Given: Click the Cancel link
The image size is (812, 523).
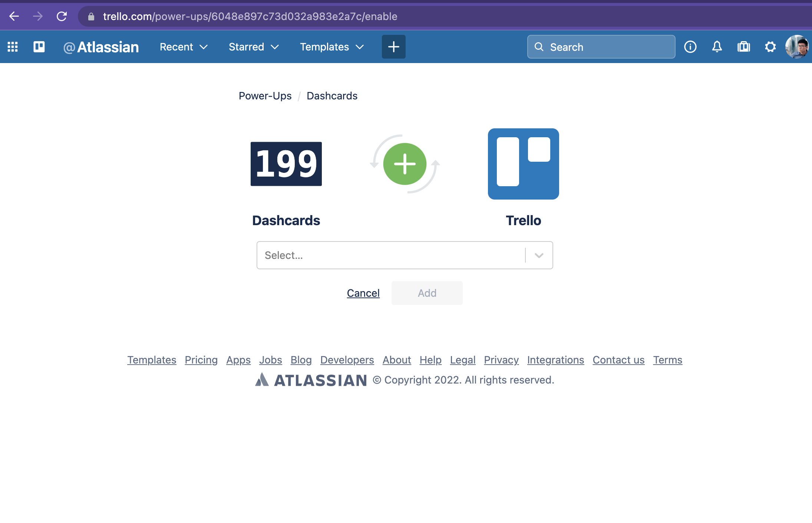Looking at the screenshot, I should 363,293.
